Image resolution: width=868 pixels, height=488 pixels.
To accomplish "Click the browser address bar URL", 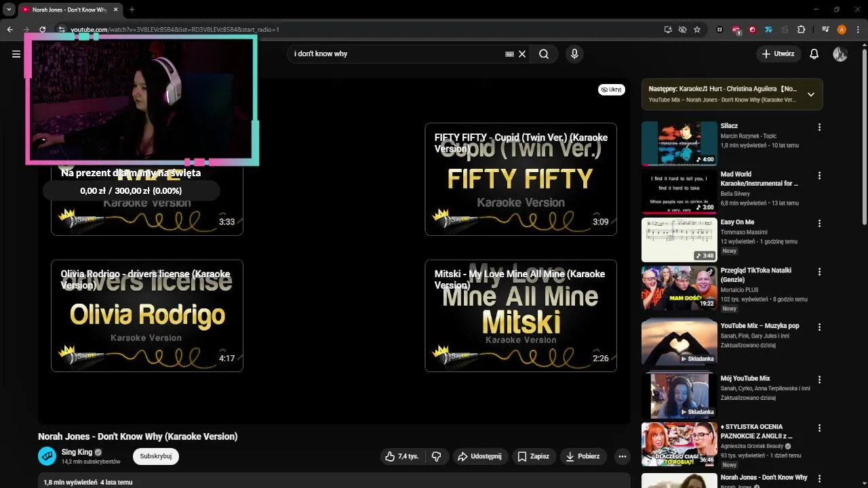I will pyautogui.click(x=175, y=30).
